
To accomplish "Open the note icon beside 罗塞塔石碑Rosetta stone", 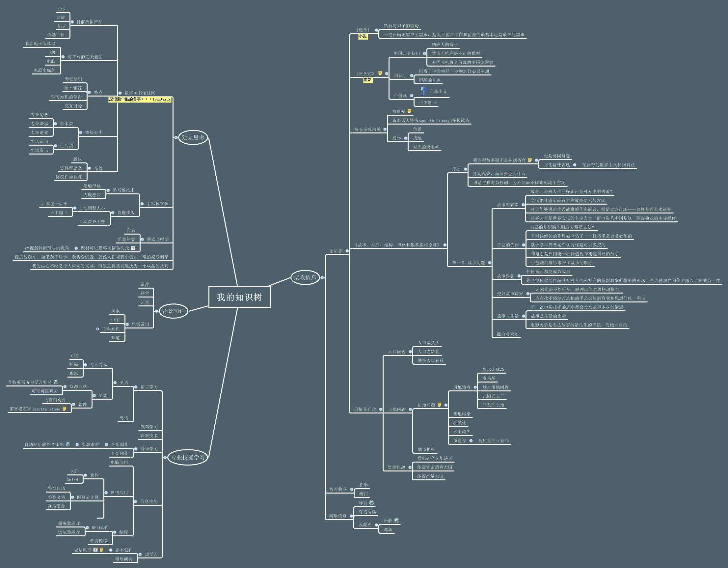I will pos(64,409).
